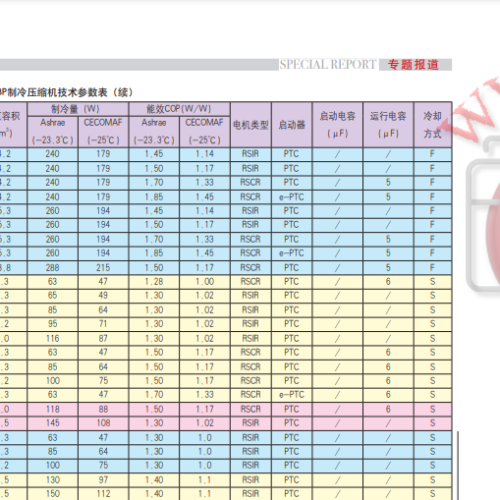The height and width of the screenshot is (500, 500).
Task: Click the 150 value in the bottom row
Action: pos(53,494)
